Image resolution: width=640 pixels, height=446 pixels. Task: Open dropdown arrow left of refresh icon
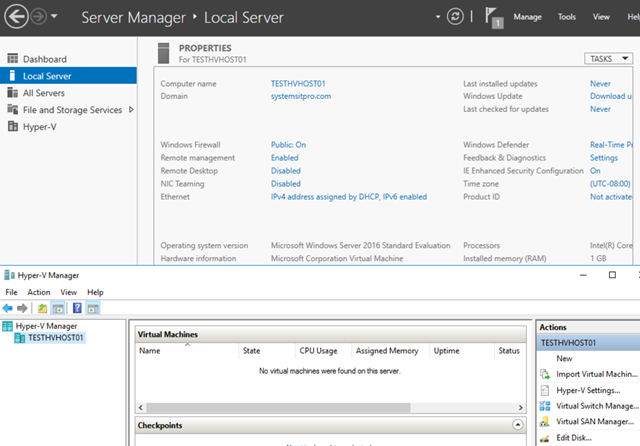pyautogui.click(x=438, y=17)
